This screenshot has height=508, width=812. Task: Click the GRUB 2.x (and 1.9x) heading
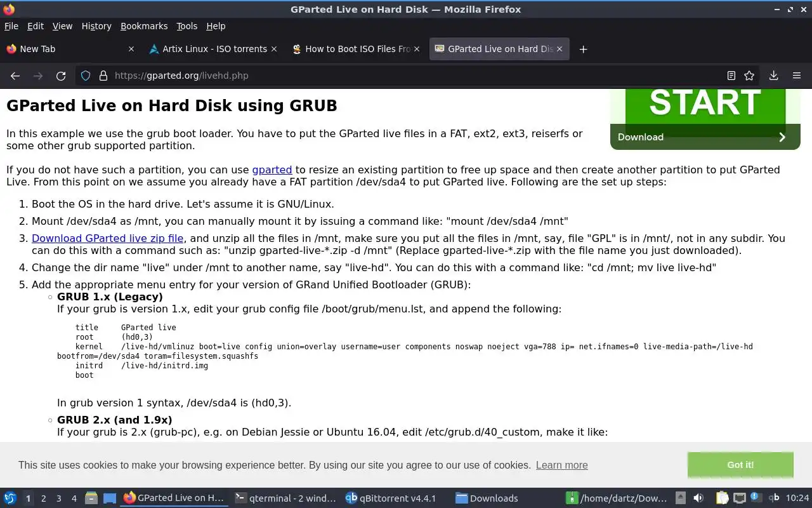(x=114, y=420)
